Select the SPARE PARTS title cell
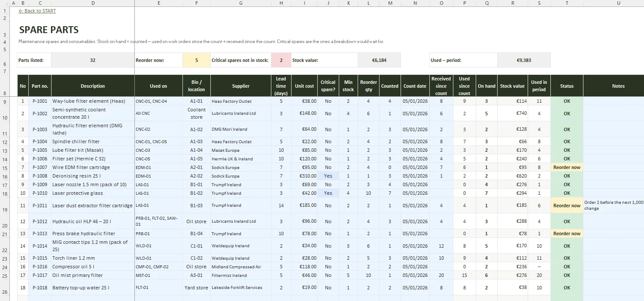Screen dimensions: 644x301 click(x=49, y=30)
